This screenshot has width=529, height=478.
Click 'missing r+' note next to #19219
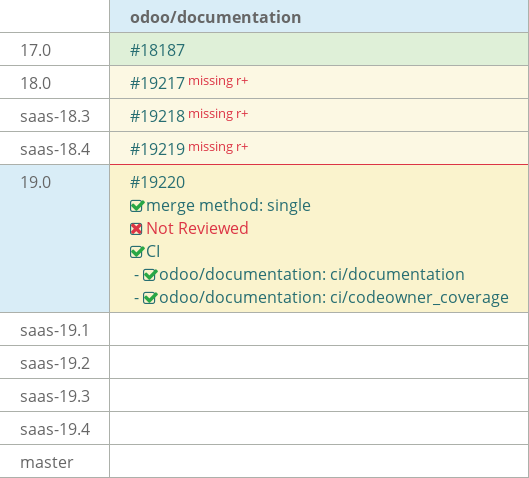coord(218,147)
